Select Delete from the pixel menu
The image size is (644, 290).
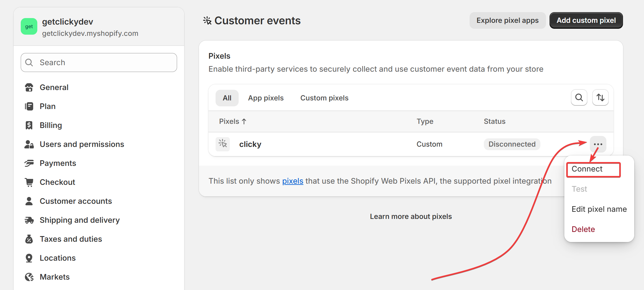pos(583,229)
